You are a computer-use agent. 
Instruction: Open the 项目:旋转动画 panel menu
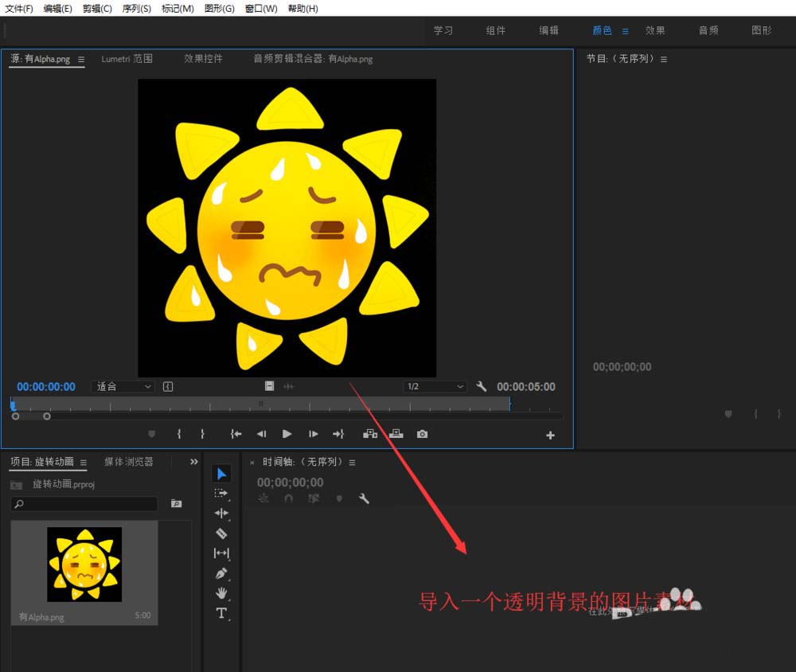(84, 461)
